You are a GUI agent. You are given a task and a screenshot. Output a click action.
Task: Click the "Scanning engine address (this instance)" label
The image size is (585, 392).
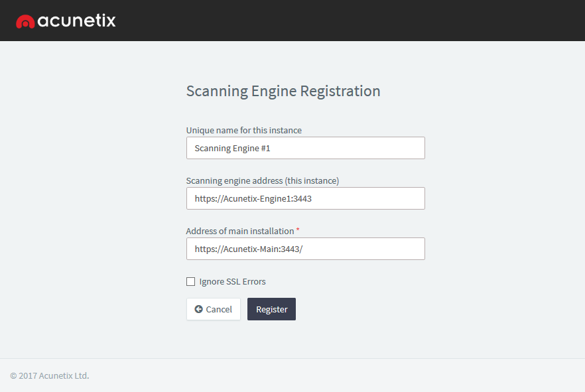click(263, 180)
